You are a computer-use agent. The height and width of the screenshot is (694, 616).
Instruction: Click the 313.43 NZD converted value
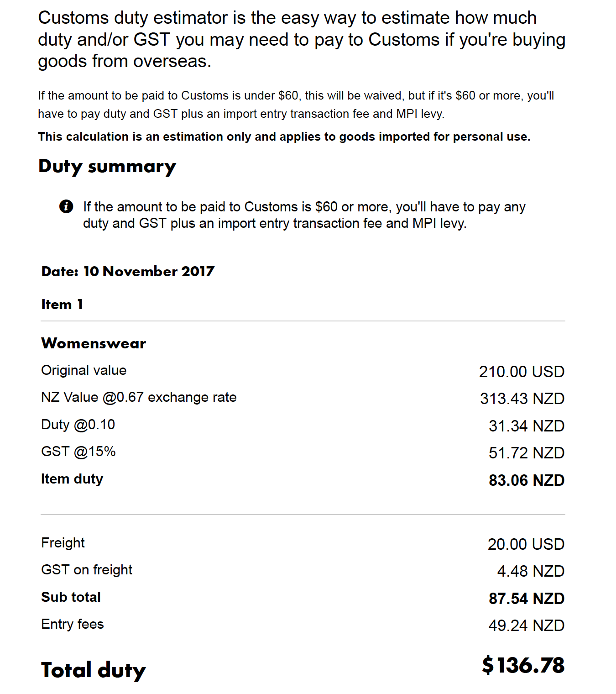click(x=522, y=399)
